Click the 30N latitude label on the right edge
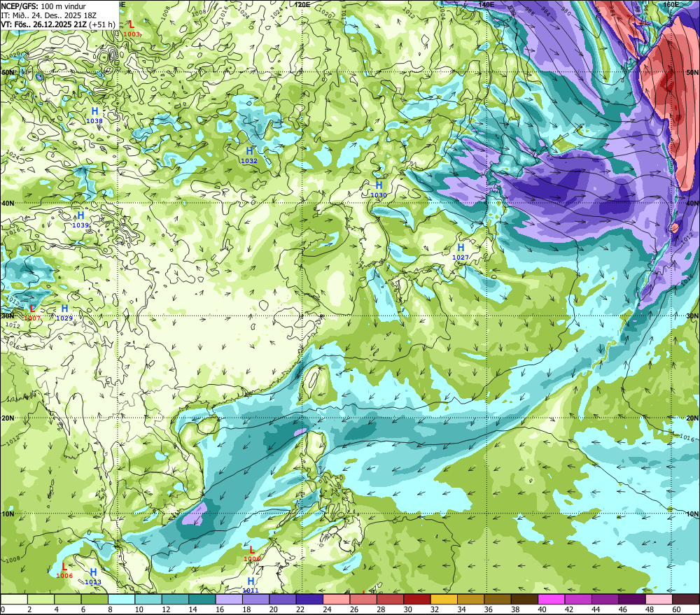The width and height of the screenshot is (700, 615). [x=692, y=316]
